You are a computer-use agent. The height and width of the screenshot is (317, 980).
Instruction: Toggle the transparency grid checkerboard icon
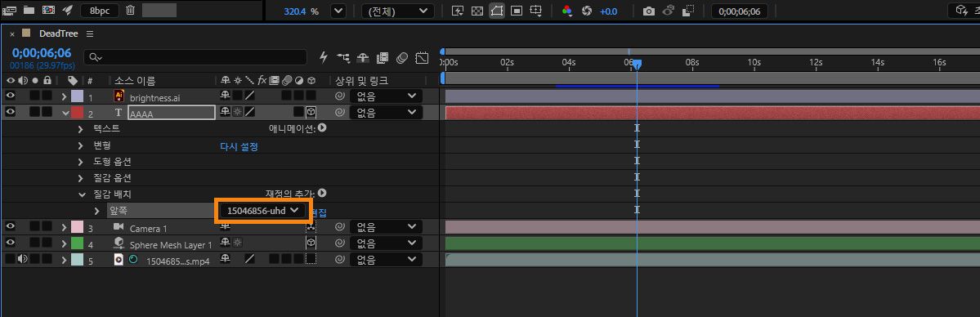[477, 11]
